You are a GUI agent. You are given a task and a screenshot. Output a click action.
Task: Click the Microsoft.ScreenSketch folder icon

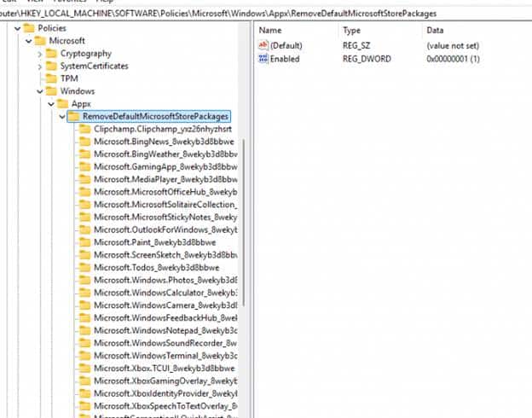[84, 255]
